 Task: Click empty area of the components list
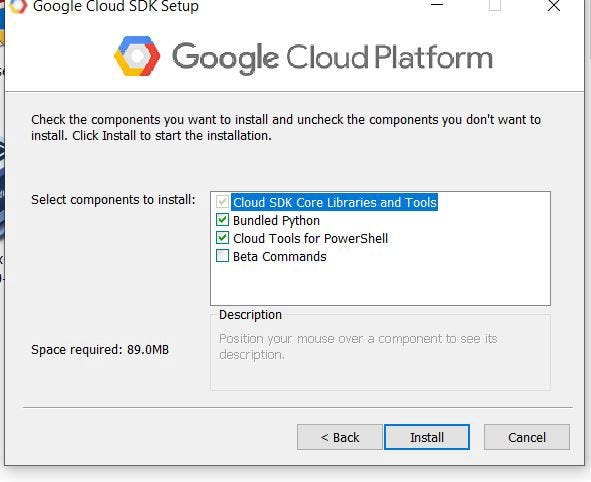pos(380,285)
